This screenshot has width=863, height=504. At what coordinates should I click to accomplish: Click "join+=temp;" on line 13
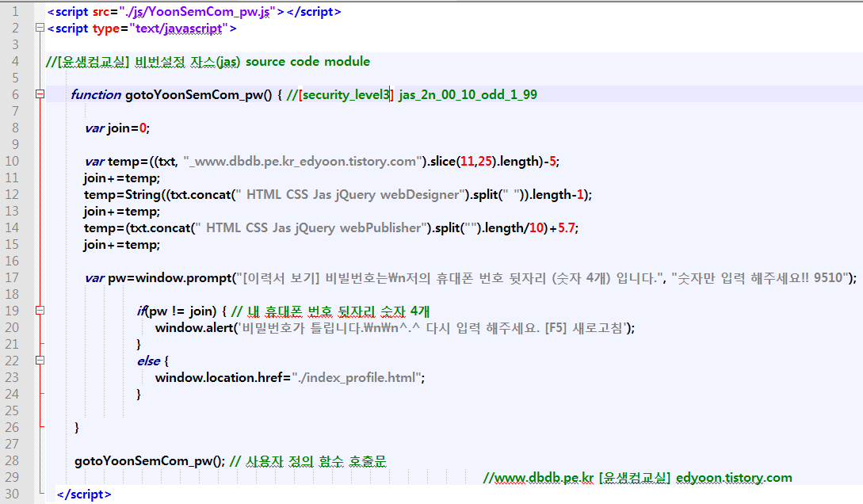click(x=121, y=212)
